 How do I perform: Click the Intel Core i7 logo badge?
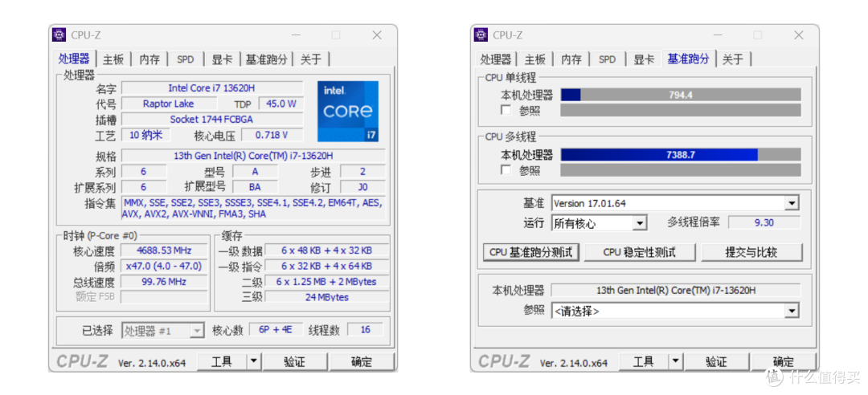(348, 112)
